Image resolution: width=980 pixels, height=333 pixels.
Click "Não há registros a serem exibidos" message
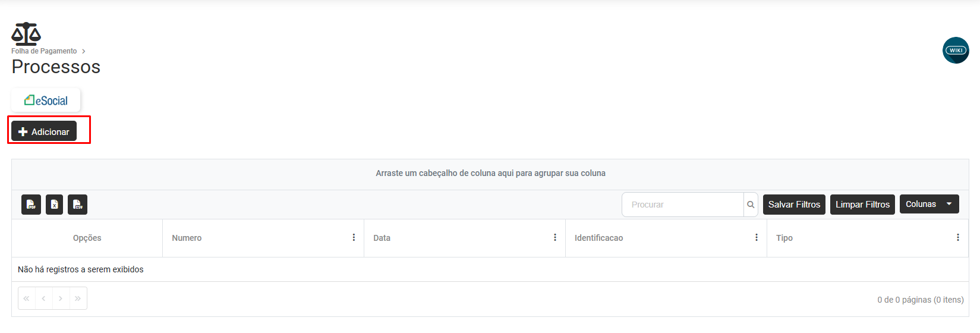tap(81, 269)
